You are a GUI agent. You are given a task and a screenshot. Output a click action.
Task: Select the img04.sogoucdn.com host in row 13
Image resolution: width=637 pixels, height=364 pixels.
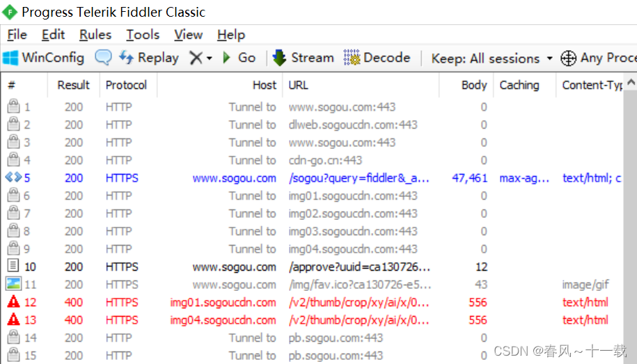pyautogui.click(x=223, y=321)
